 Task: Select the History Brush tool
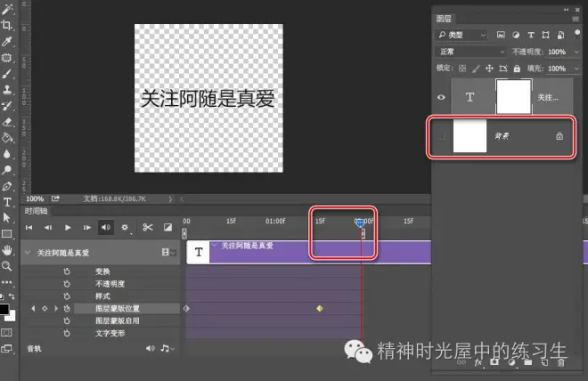(x=7, y=106)
